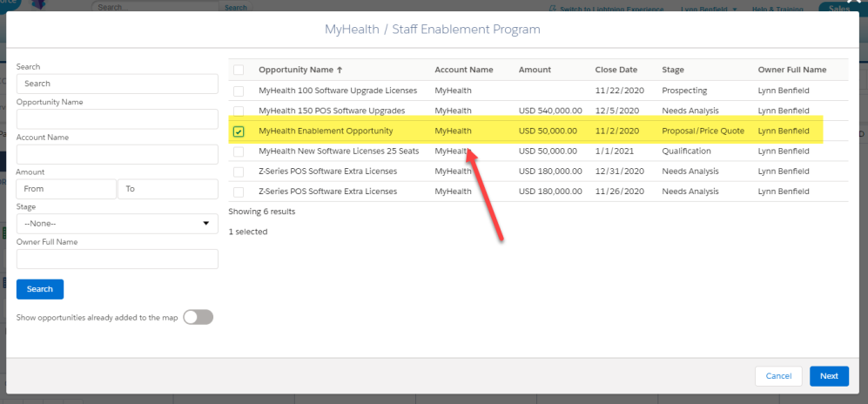The height and width of the screenshot is (404, 868).
Task: Sort by Amount column header
Action: coord(535,70)
